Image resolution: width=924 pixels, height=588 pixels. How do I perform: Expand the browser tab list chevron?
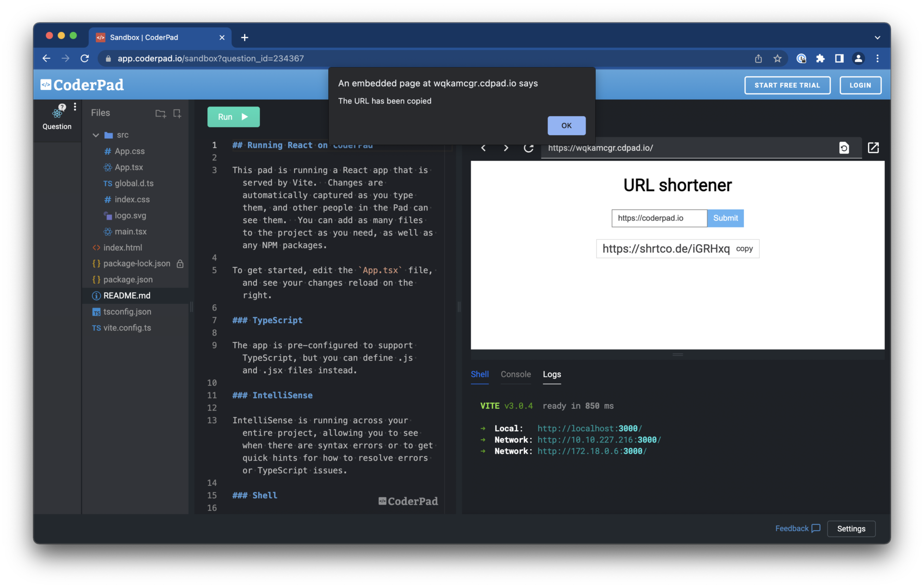(877, 38)
